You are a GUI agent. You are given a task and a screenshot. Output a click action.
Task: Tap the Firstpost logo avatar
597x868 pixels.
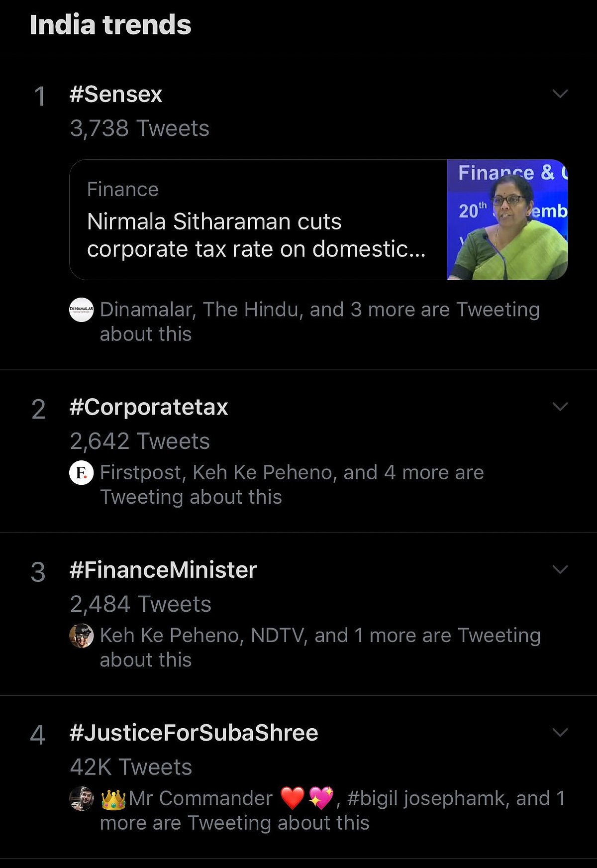pyautogui.click(x=81, y=473)
